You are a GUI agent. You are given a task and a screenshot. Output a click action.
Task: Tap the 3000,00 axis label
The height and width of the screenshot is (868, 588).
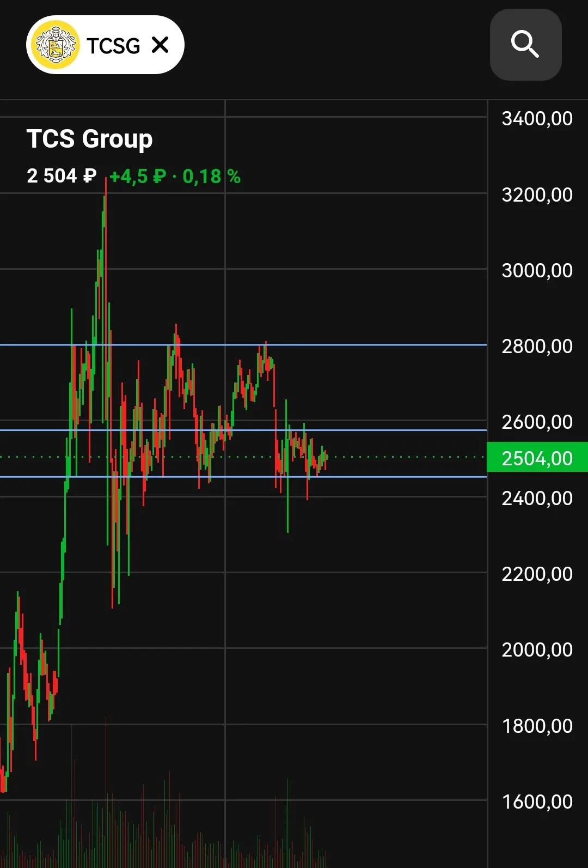pyautogui.click(x=537, y=270)
